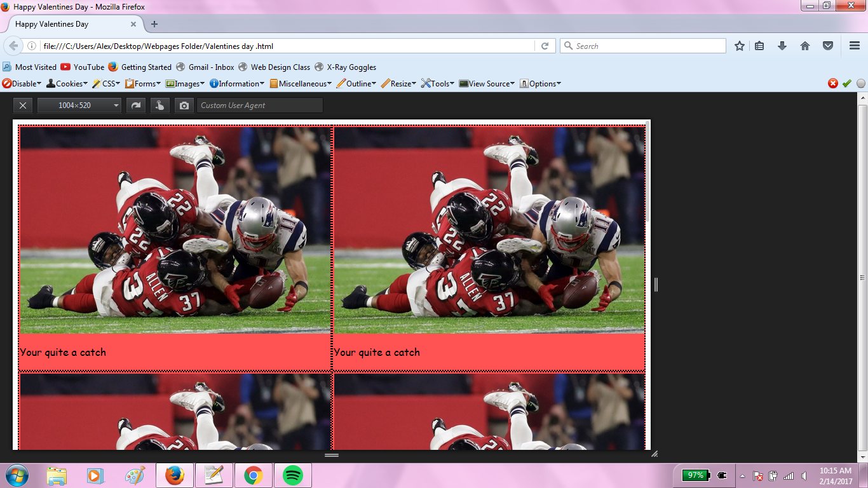Image resolution: width=868 pixels, height=488 pixels.
Task: Rotate the responsive viewport
Action: [136, 105]
